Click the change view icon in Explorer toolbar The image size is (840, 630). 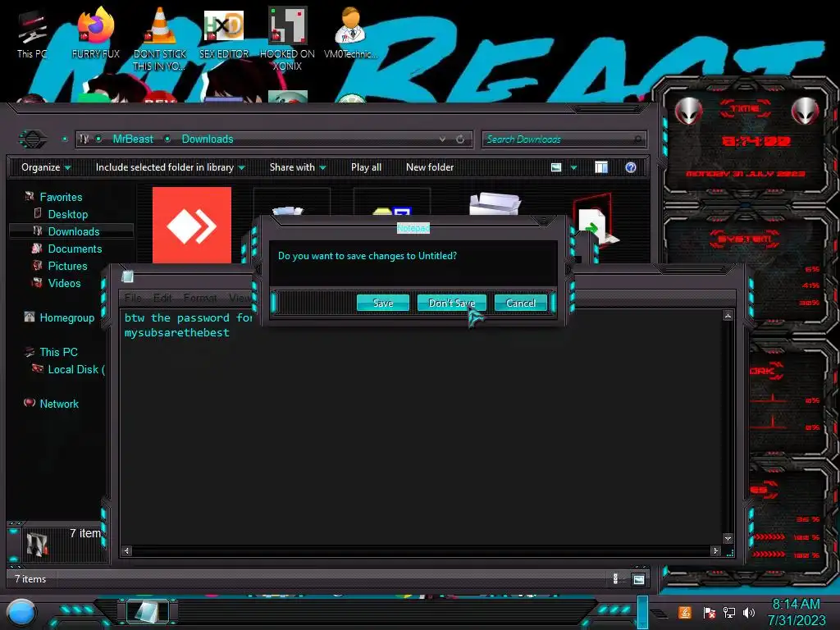tap(556, 167)
